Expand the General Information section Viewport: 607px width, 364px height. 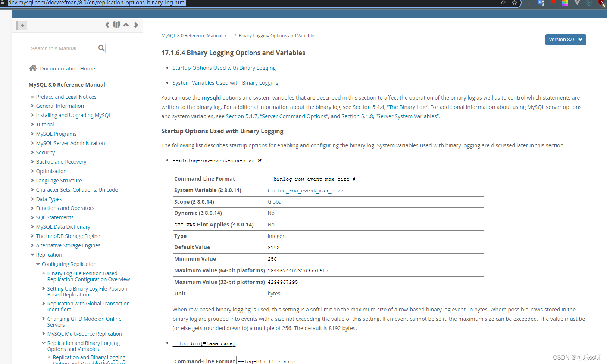(x=32, y=106)
